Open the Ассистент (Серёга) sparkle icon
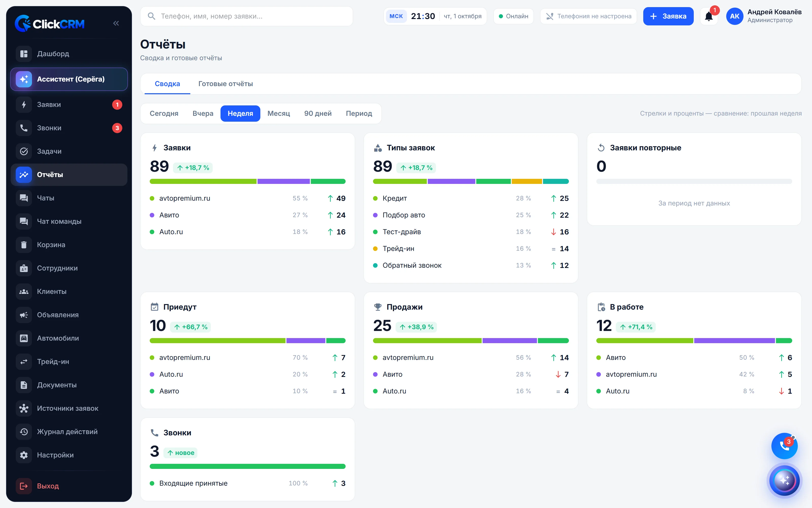 click(x=24, y=79)
